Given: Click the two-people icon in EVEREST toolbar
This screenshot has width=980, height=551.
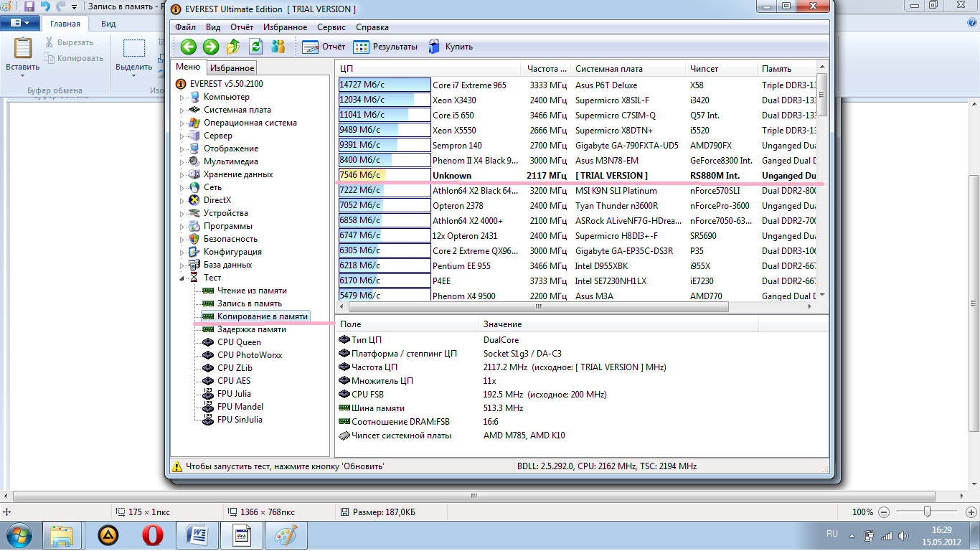Looking at the screenshot, I should (x=278, y=47).
